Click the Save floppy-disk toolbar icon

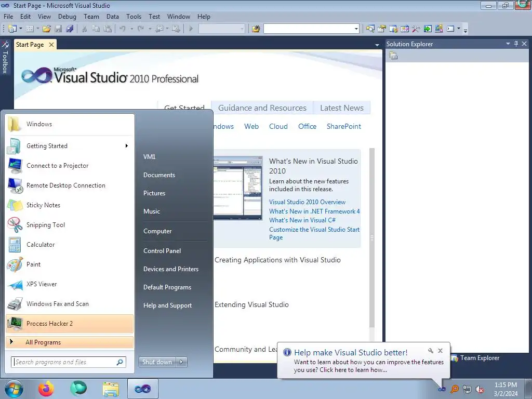(58, 29)
